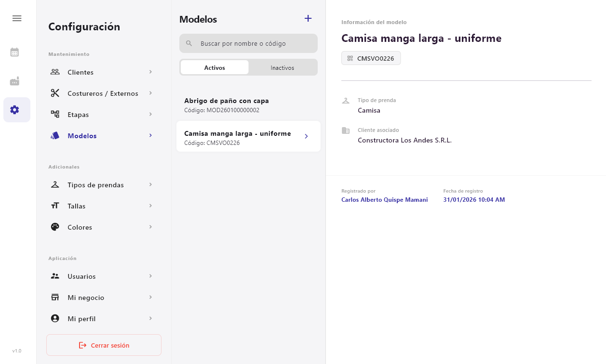Expand the Tallas chevron arrow

pyautogui.click(x=150, y=206)
